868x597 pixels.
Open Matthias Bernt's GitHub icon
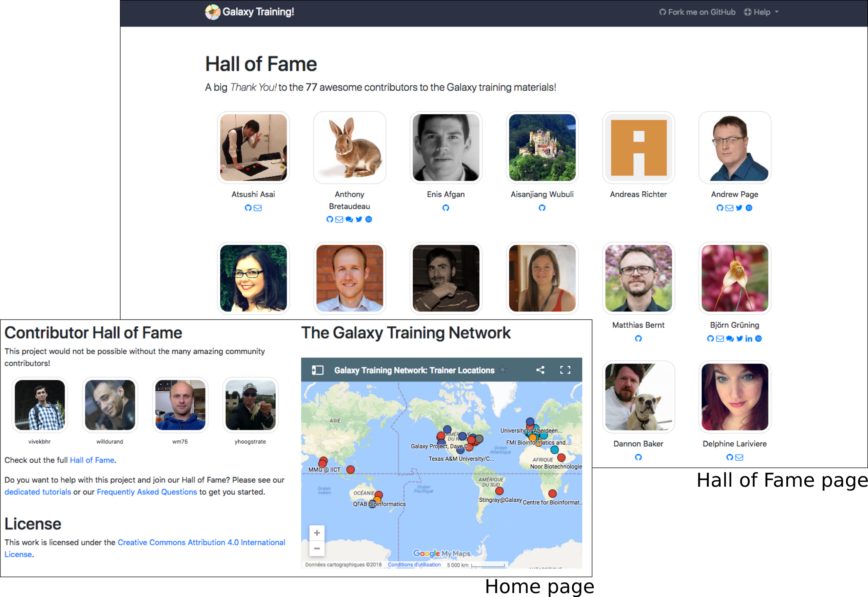click(638, 339)
